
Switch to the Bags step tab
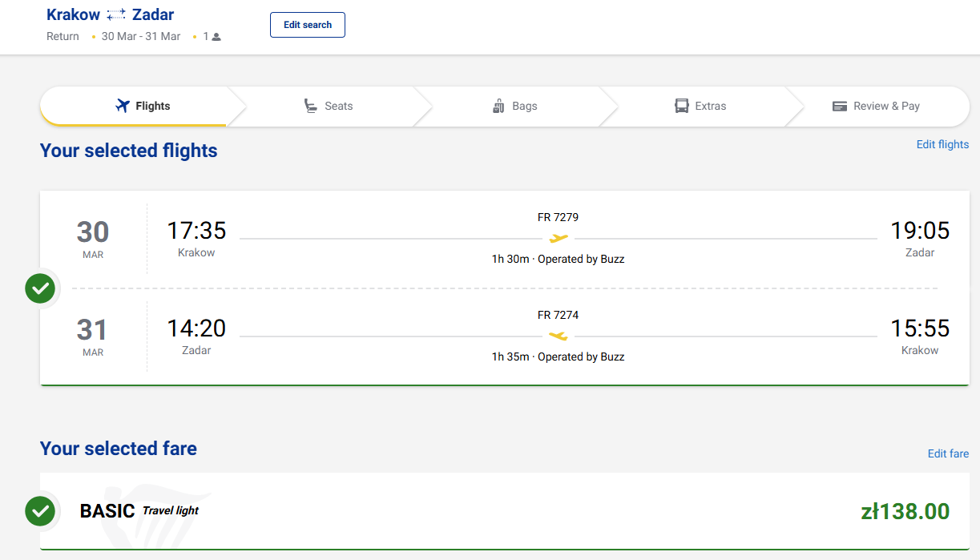click(x=514, y=106)
